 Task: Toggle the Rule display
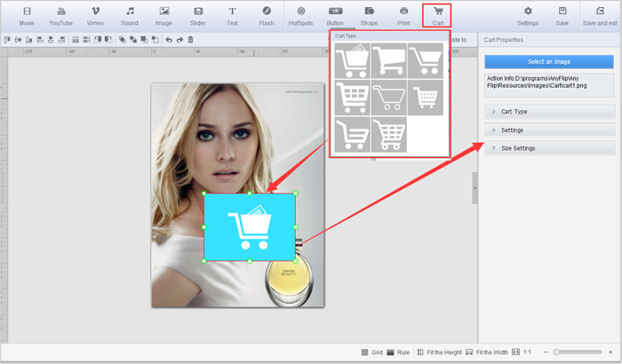tap(398, 352)
